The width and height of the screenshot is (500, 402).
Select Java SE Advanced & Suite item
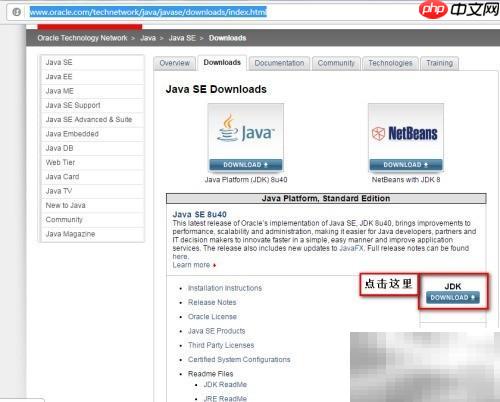92,120
